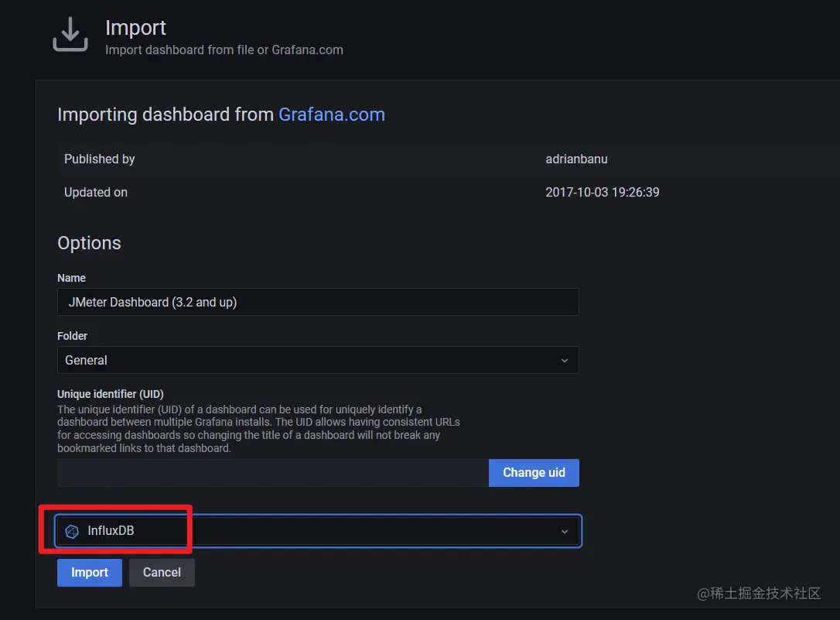Click the Published by label

(100, 159)
